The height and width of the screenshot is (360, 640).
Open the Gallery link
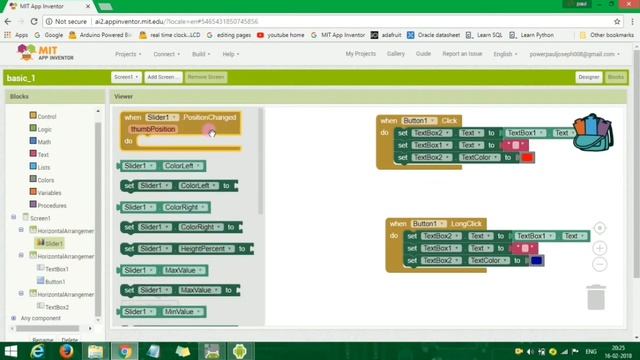pyautogui.click(x=396, y=53)
